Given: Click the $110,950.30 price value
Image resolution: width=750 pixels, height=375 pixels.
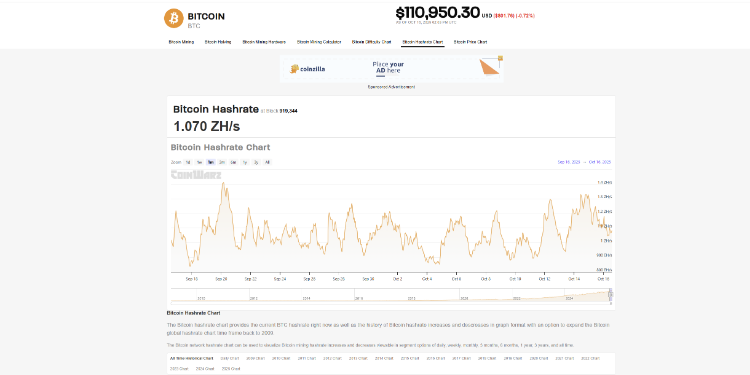Looking at the screenshot, I should tap(437, 12).
